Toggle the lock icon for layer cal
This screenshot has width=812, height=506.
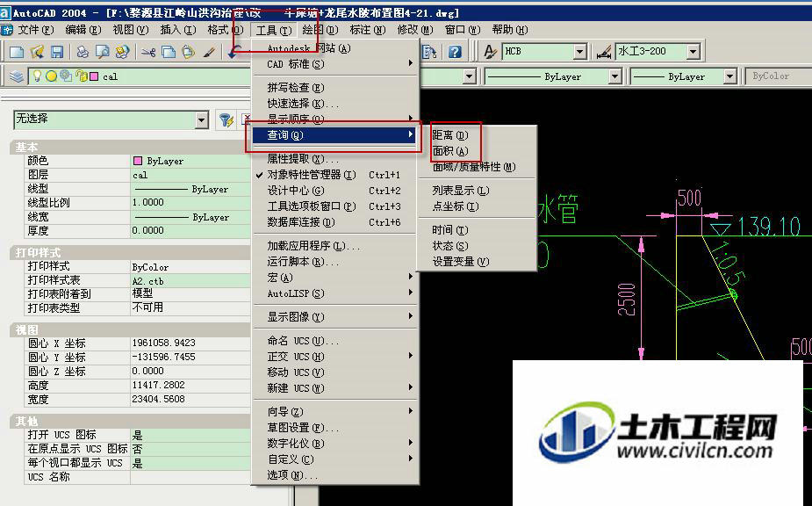[x=81, y=76]
